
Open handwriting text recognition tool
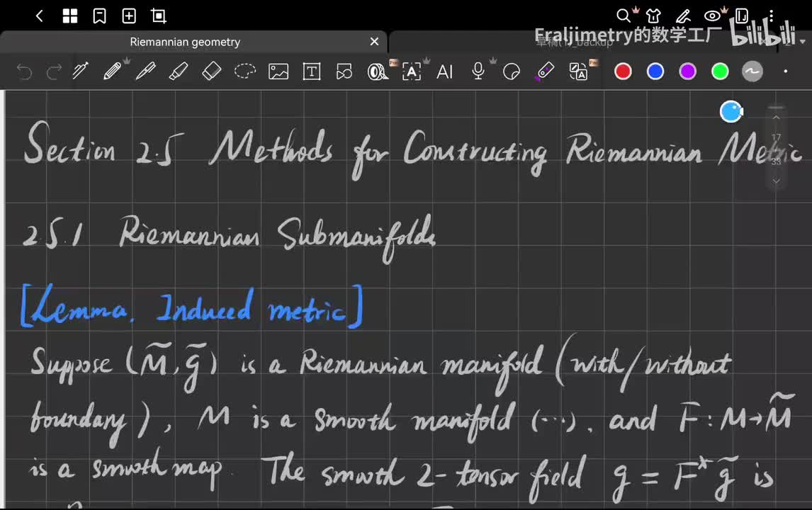pos(411,72)
